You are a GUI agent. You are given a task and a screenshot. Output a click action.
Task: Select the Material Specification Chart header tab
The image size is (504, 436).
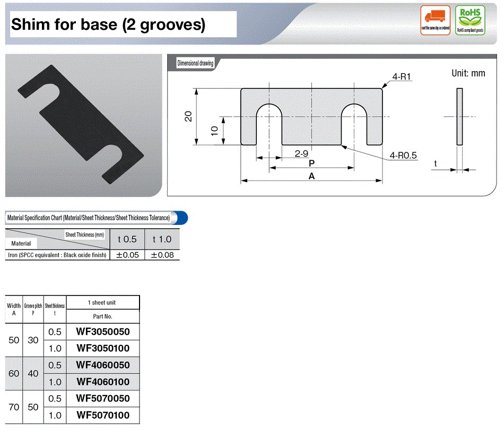tap(89, 218)
